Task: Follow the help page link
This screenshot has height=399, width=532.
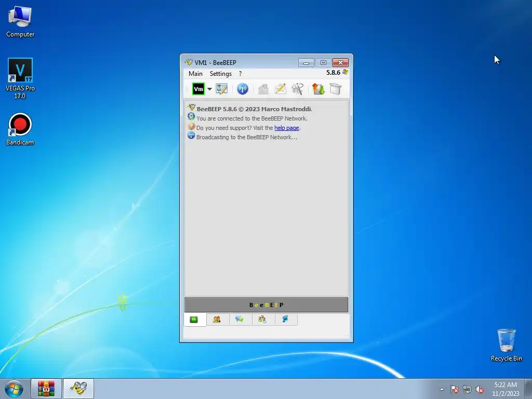Action: tap(287, 128)
